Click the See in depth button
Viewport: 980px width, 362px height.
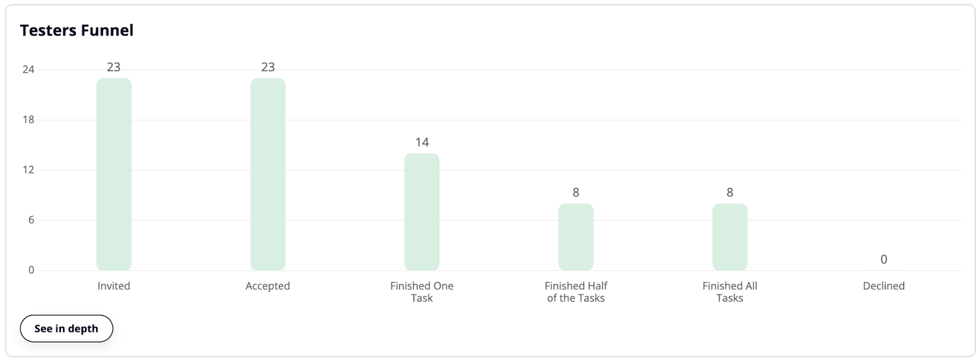pyautogui.click(x=66, y=328)
